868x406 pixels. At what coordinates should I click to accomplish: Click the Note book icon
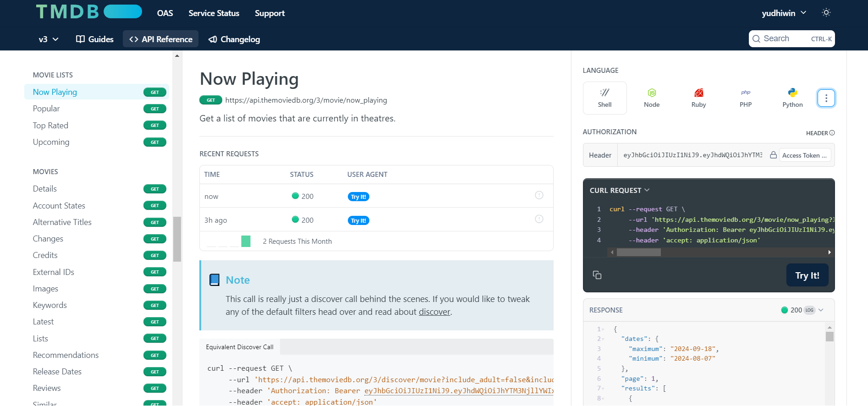point(214,280)
